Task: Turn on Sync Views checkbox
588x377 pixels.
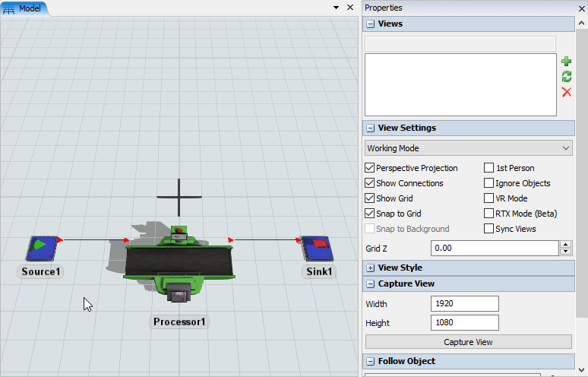Action: [x=489, y=229]
